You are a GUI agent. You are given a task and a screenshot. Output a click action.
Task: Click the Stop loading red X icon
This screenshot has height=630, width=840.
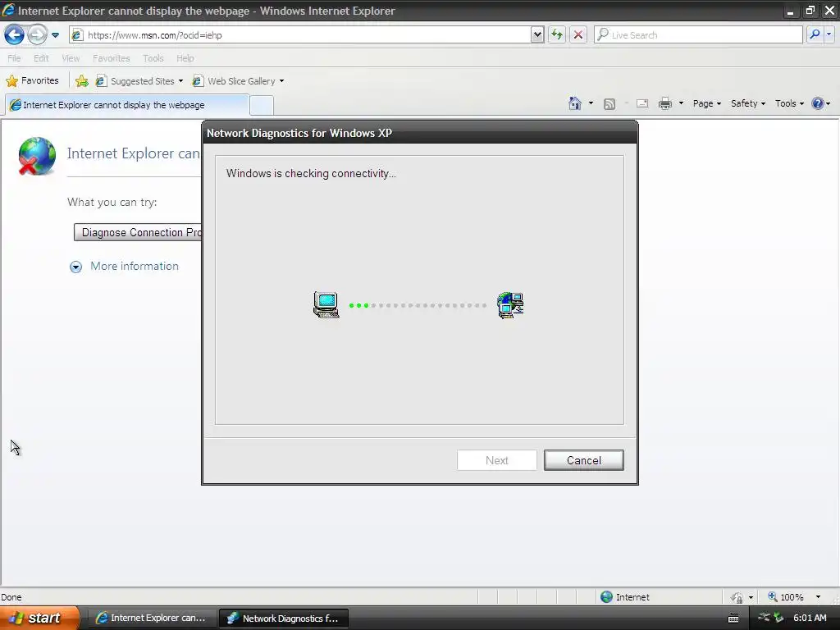(578, 35)
